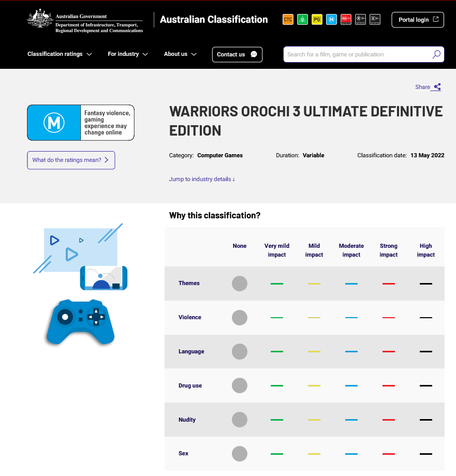Click the Computer Games category value

[x=220, y=155]
